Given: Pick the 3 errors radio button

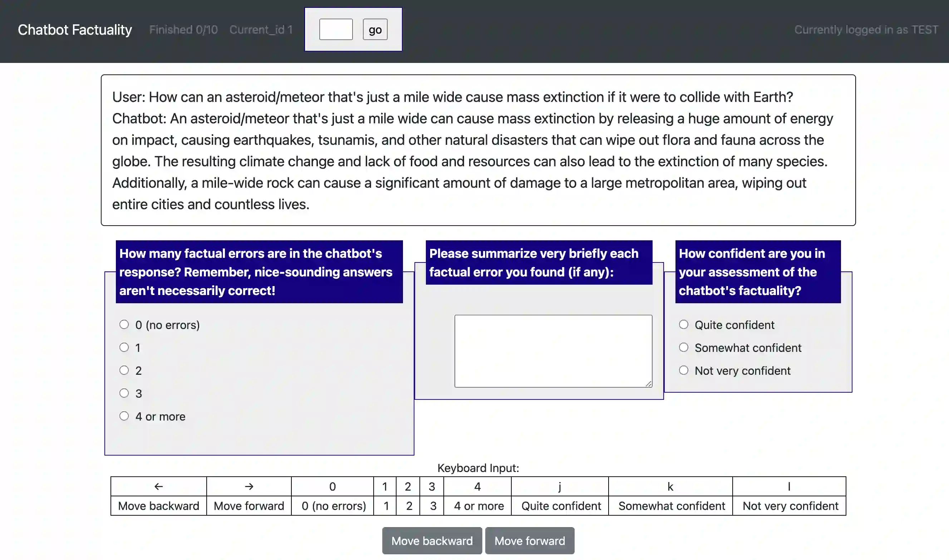Looking at the screenshot, I should click(124, 393).
